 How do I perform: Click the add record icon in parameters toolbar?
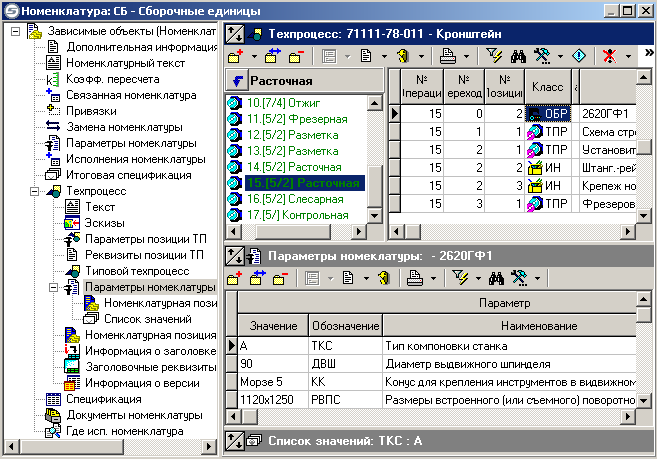point(235,277)
